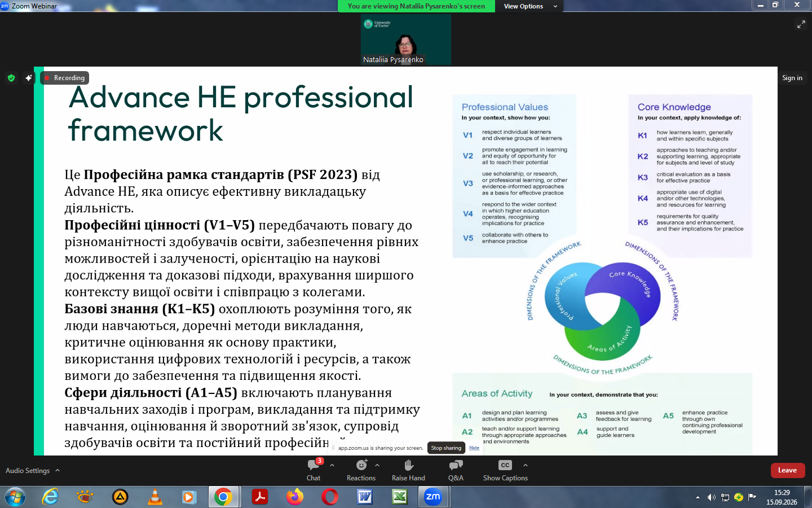Open the Reactions menu button
This screenshot has width=812, height=508.
click(x=361, y=470)
